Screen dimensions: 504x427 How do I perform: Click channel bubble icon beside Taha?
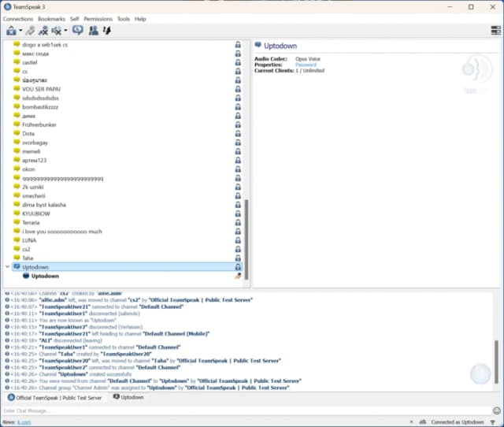click(17, 258)
